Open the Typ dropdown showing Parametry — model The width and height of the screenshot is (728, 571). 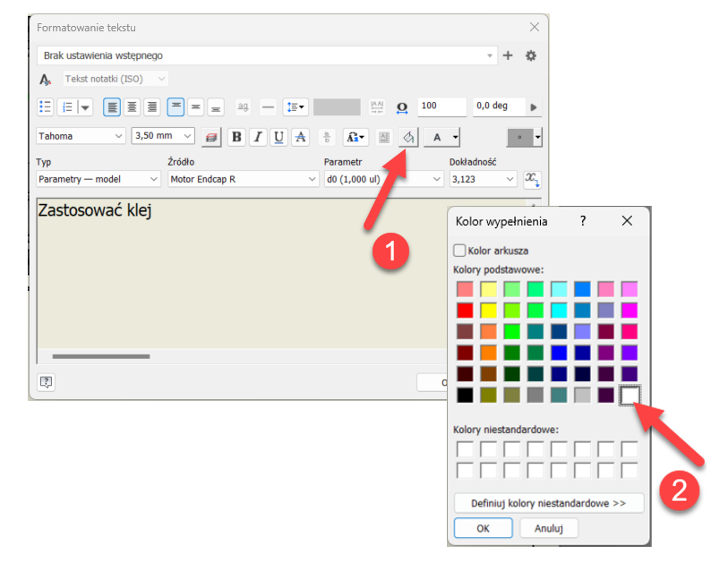[x=98, y=179]
